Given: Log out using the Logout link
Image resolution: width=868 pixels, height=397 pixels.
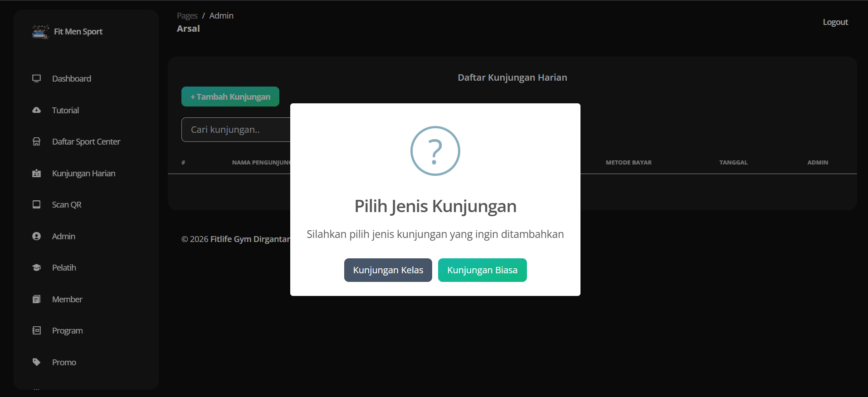Looking at the screenshot, I should tap(835, 22).
